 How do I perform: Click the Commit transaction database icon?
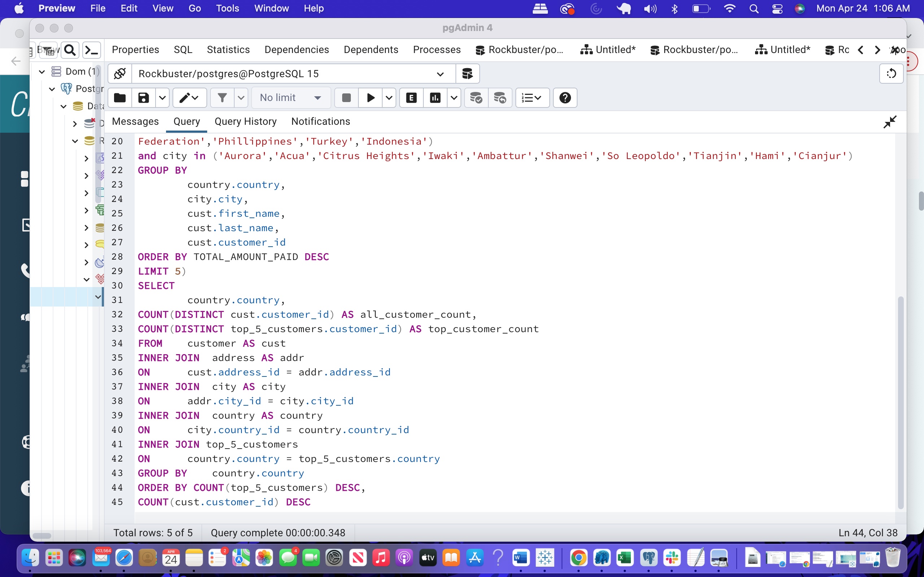pos(476,98)
